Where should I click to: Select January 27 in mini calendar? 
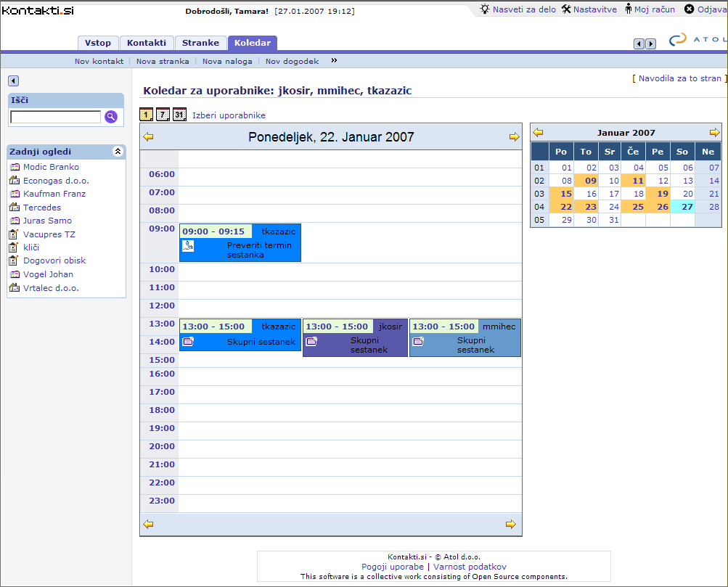(x=682, y=207)
